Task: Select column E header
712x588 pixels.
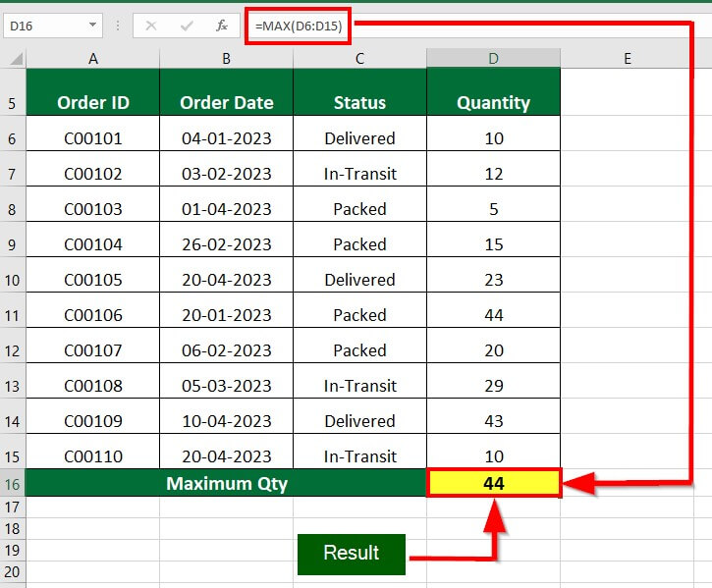Action: point(628,59)
